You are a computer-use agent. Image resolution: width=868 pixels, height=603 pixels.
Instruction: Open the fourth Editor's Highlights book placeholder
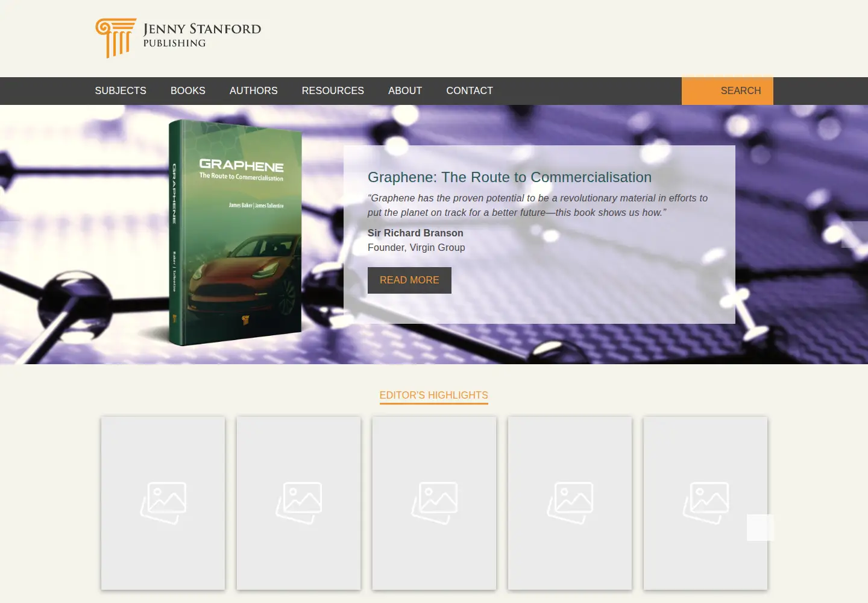570,503
